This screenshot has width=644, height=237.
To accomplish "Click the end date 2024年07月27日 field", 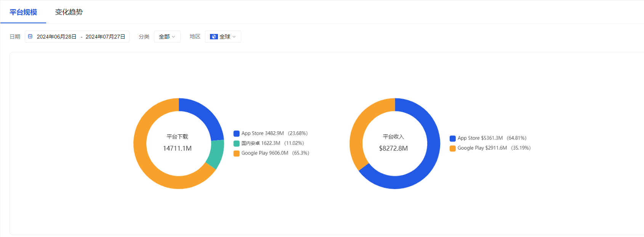I will coord(105,37).
